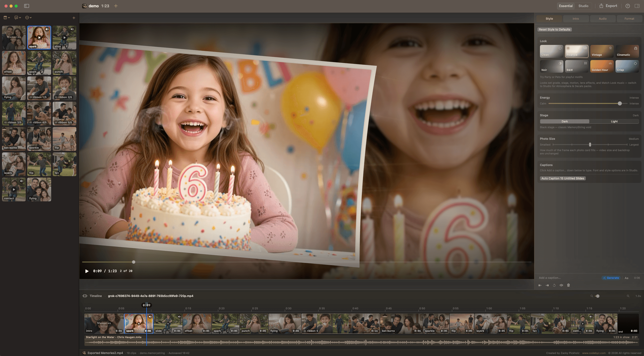The width and height of the screenshot is (644, 356).
Task: Click the rotate/reset icon under caption field
Action: pos(554,285)
